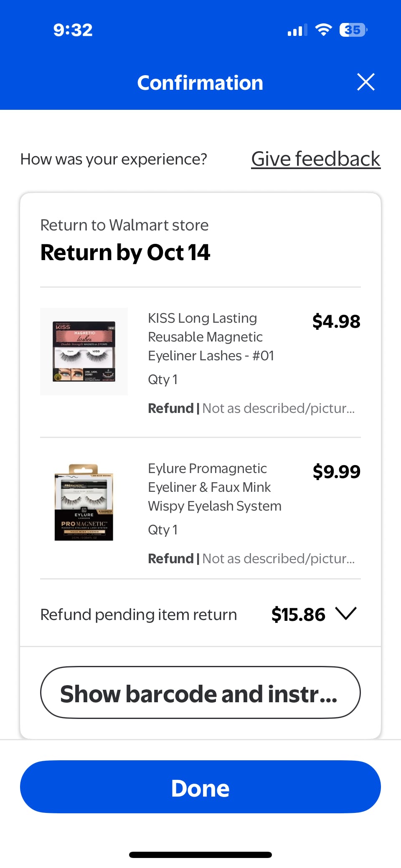401x868 pixels.
Task: Tap the Eylure Promagnetic Eyeliner product title
Action: (x=214, y=487)
